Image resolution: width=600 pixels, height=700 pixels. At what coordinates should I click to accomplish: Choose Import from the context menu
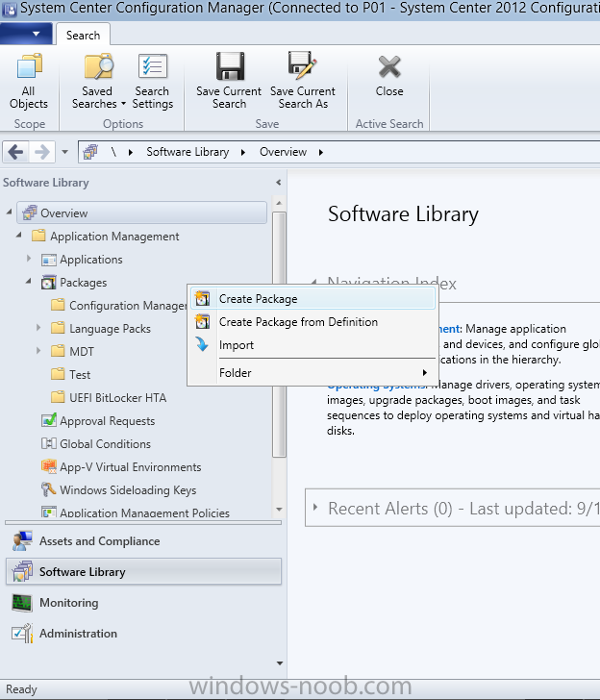[x=312, y=344]
